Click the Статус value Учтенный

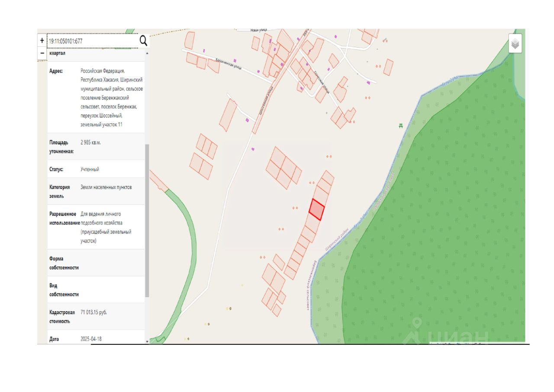click(90, 169)
